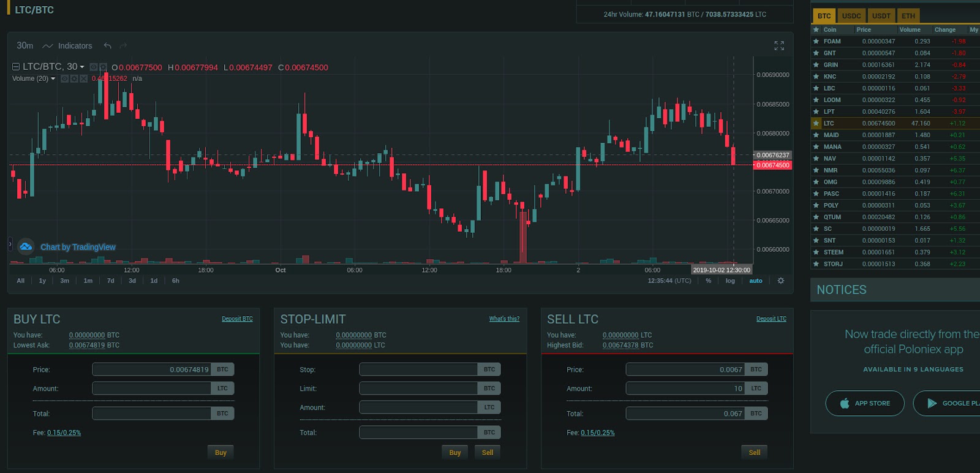Toggle favorite star for OMG
This screenshot has height=473, width=980.
click(816, 182)
